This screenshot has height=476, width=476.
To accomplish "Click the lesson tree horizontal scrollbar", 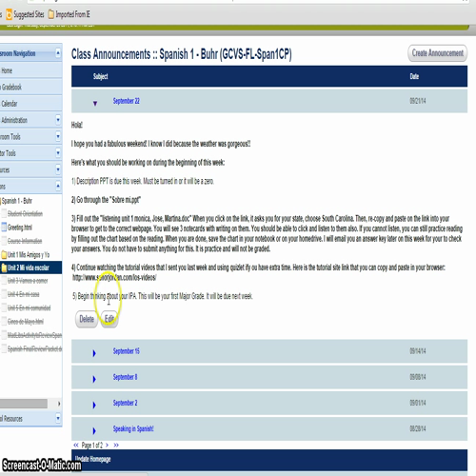I will [24, 404].
